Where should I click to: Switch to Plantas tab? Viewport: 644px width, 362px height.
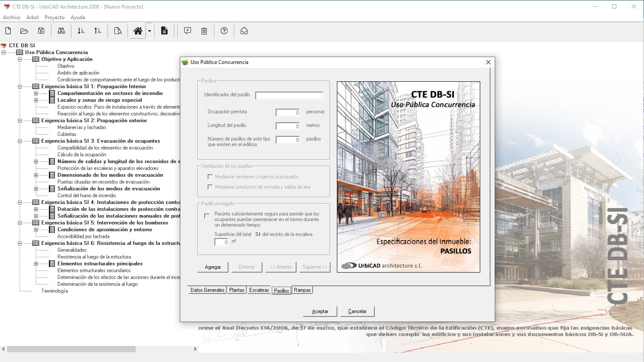237,290
